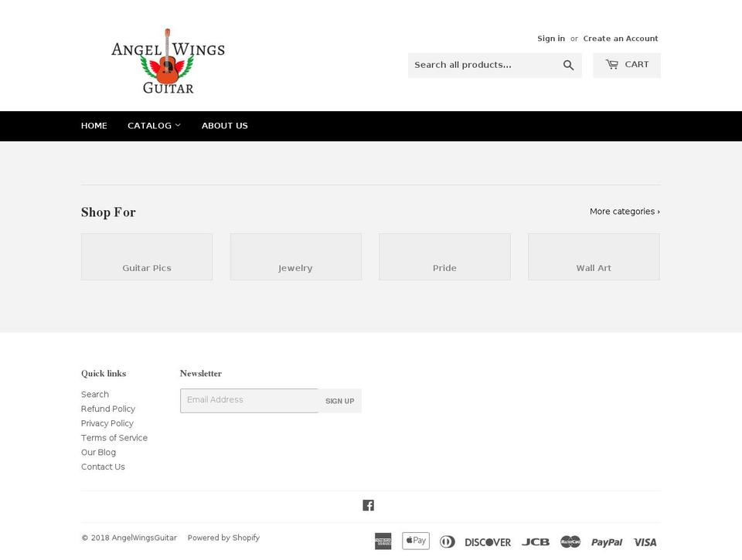Open the Terms of Service link
Image resolution: width=742 pixels, height=560 pixels.
pos(114,438)
